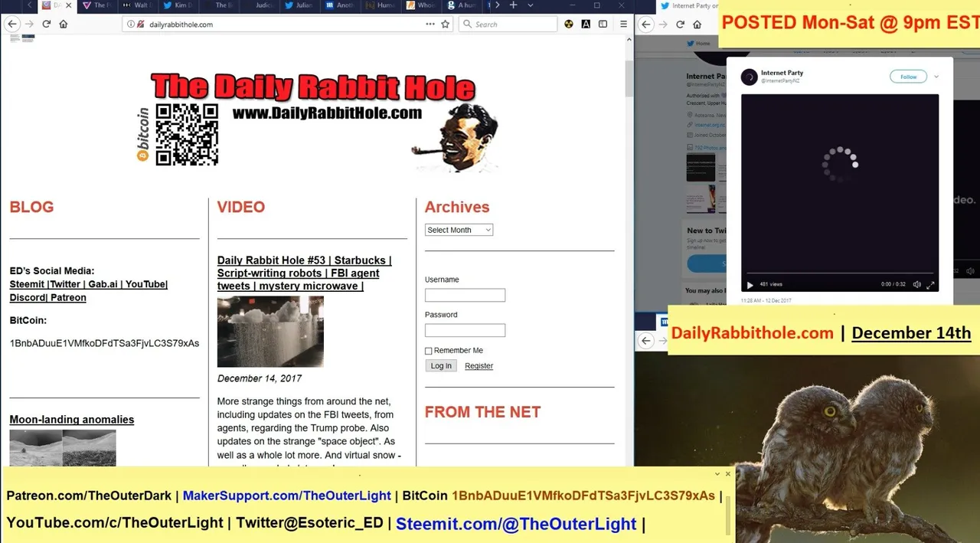Expand the tweet options chevron beside Follow
980x543 pixels.
(936, 77)
